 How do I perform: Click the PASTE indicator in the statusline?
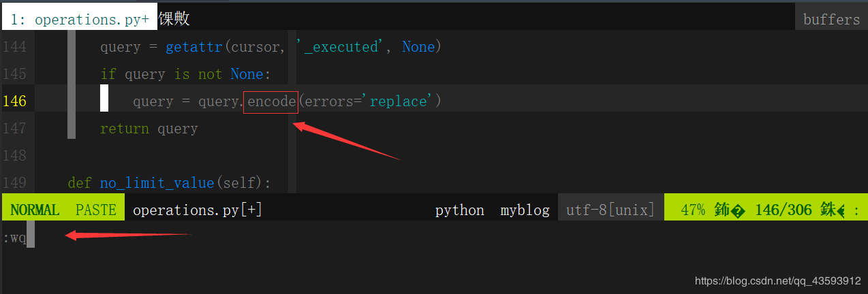coord(95,210)
